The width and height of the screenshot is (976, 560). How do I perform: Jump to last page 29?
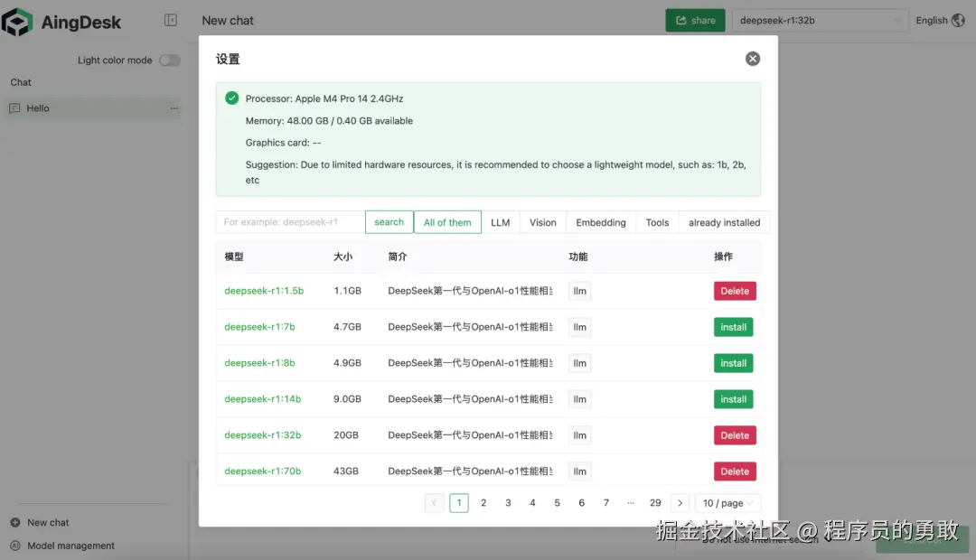(655, 503)
